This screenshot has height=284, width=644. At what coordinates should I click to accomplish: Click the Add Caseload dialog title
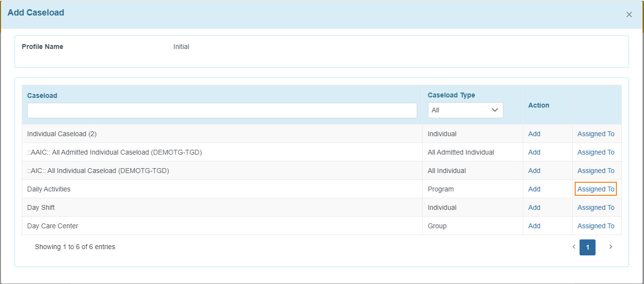pyautogui.click(x=36, y=13)
